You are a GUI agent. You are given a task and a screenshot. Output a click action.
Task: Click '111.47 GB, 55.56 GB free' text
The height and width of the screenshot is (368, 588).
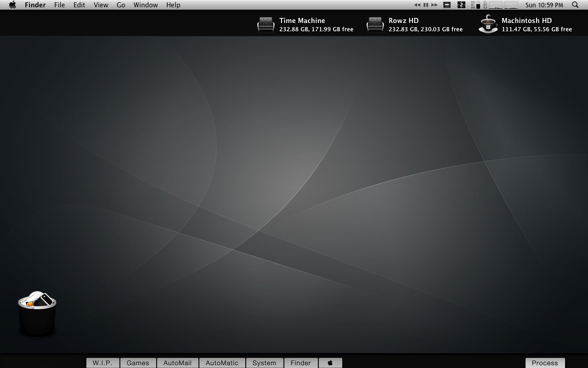[537, 29]
